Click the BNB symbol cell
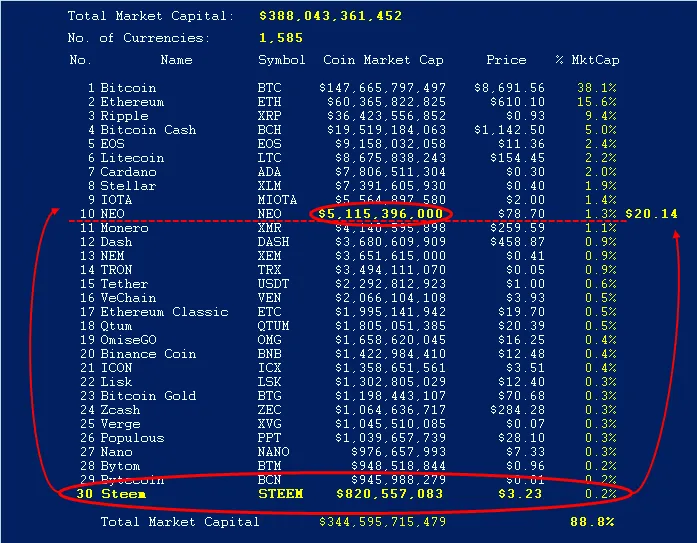 click(x=269, y=354)
